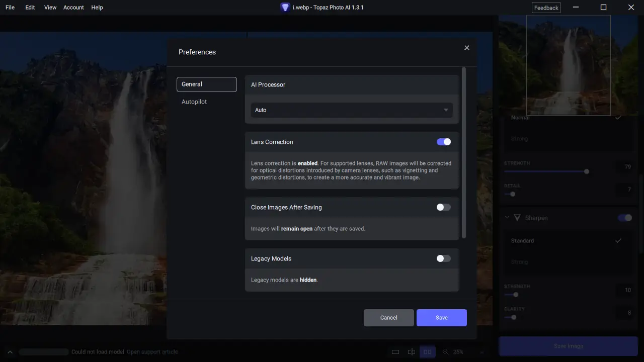The height and width of the screenshot is (362, 644).
Task: Collapse the Sharpen section chevron
Action: point(507,218)
